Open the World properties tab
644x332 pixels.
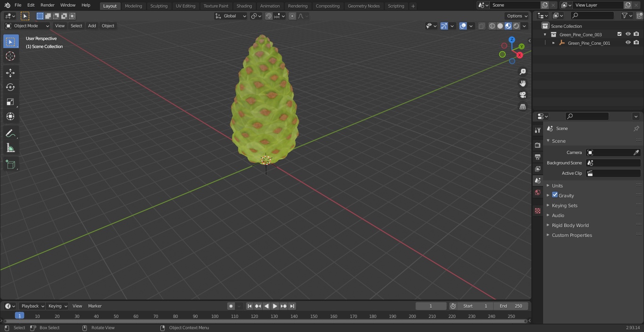(x=537, y=193)
